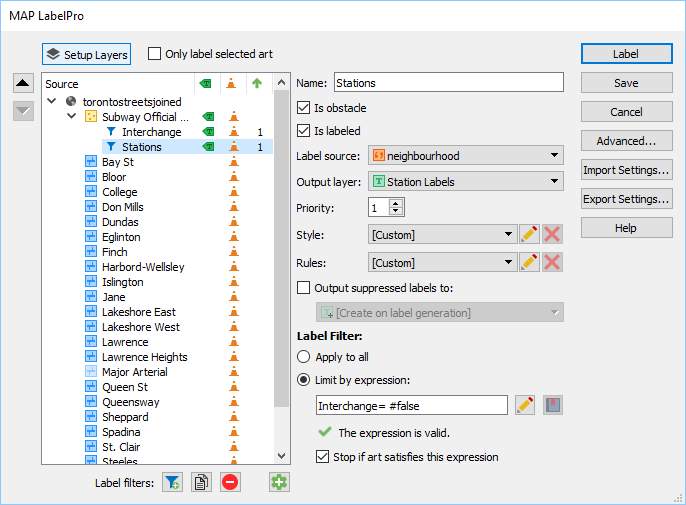Screen dimensions: 686x505
Task: Delete the Rules with red X
Action: 552,262
